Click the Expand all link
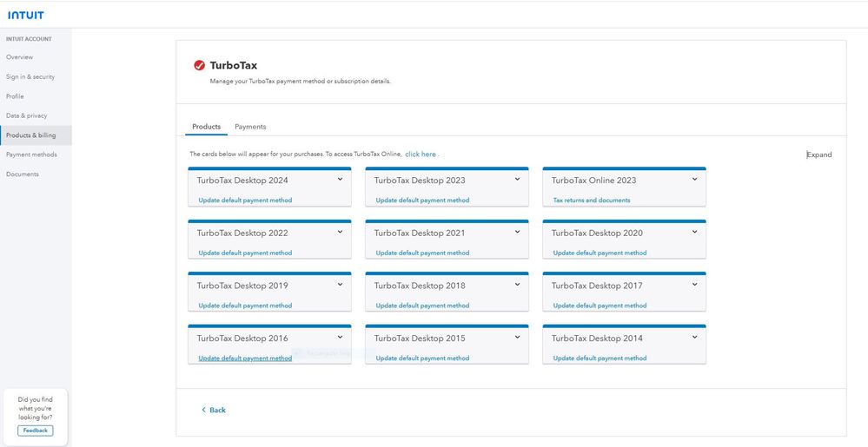The height and width of the screenshot is (447, 868). (x=819, y=154)
